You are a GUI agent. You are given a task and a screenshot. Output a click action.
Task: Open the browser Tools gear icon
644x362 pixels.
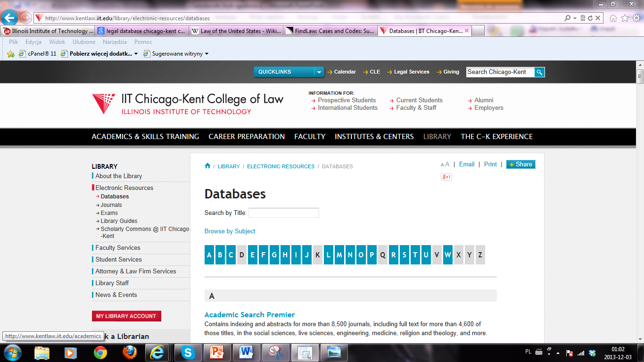[x=636, y=18]
